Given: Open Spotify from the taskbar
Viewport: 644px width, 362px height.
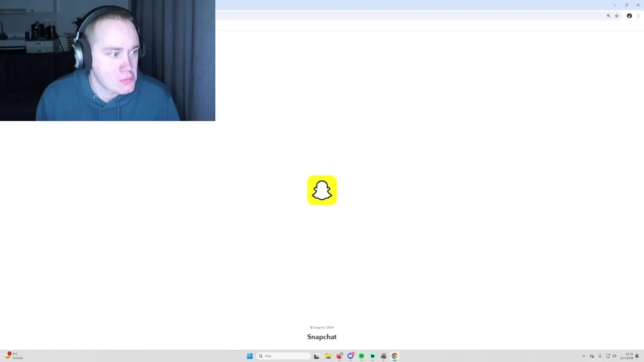Looking at the screenshot, I should tap(361, 356).
